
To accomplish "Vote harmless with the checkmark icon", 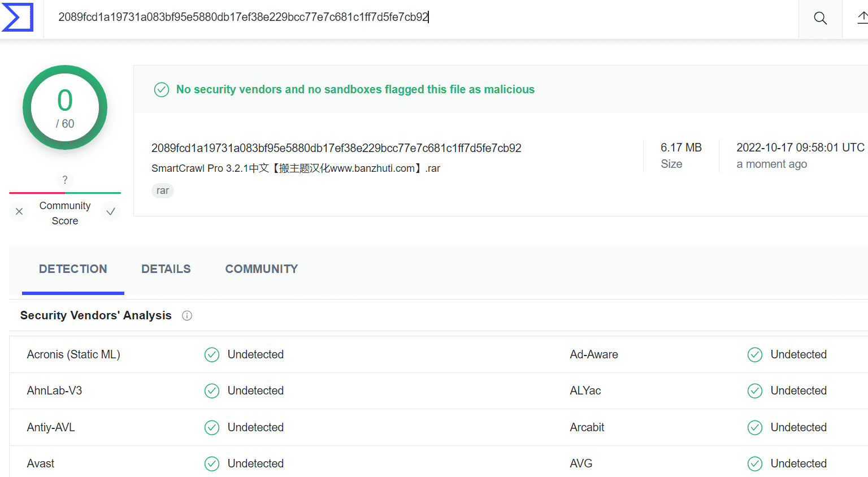I will pyautogui.click(x=111, y=211).
